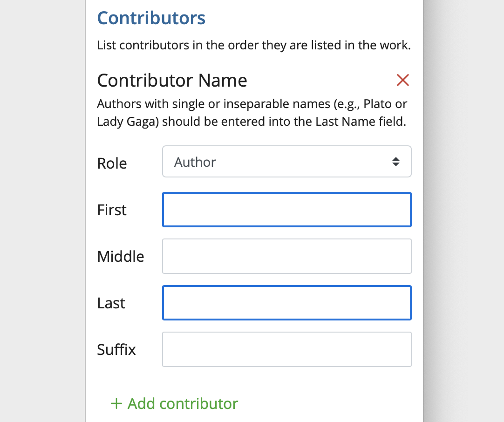The width and height of the screenshot is (504, 422).
Task: Click the selected Author value in Role
Action: pos(195,162)
